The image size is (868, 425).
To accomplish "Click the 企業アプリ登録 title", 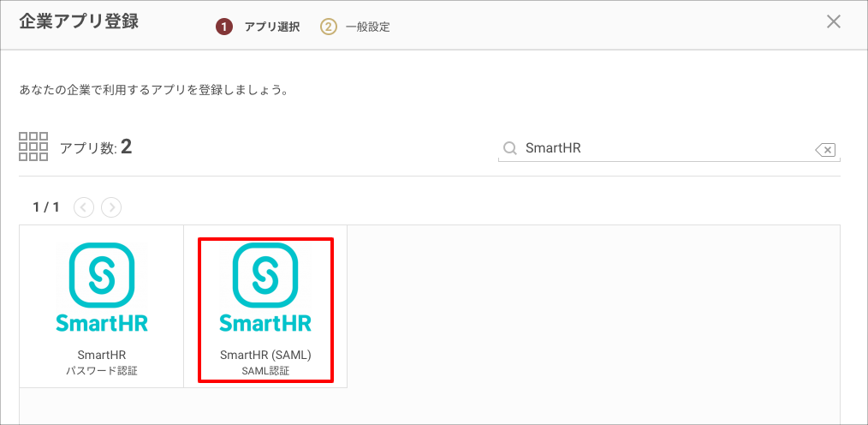I will [79, 21].
